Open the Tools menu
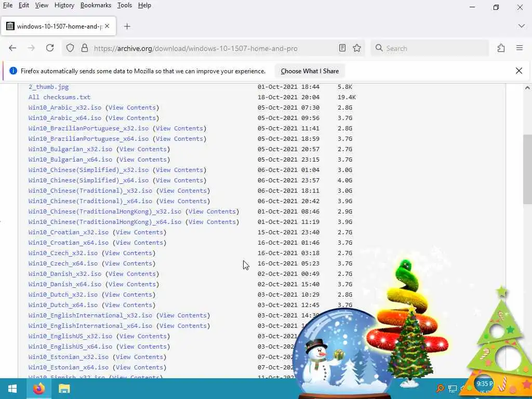This screenshot has height=399, width=532. tap(125, 5)
